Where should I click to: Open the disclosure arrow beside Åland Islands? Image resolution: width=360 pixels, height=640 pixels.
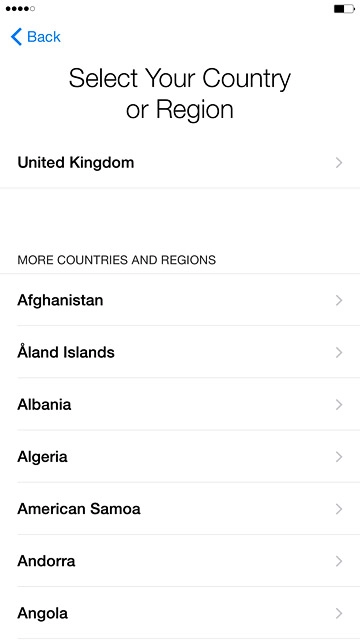click(339, 353)
